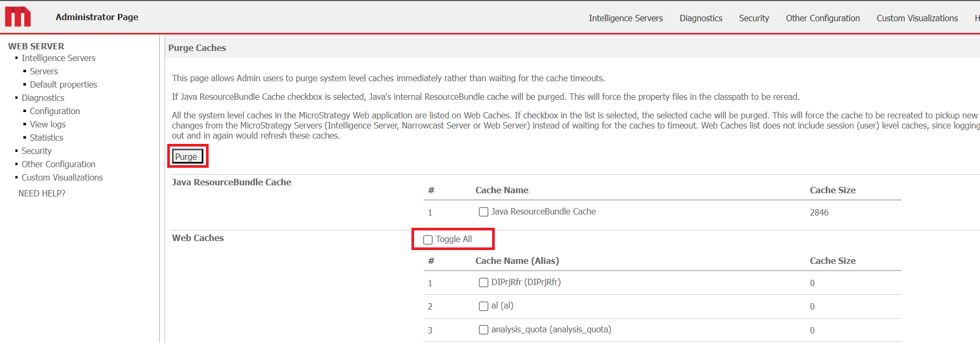980x343 pixels.
Task: Open Configuration under Diagnostics
Action: tap(55, 111)
